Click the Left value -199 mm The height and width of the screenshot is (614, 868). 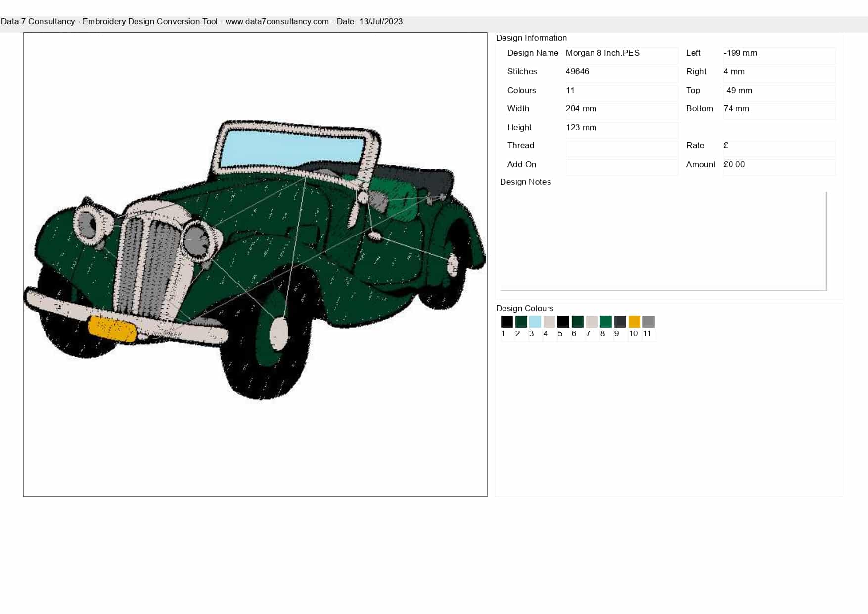click(x=779, y=55)
